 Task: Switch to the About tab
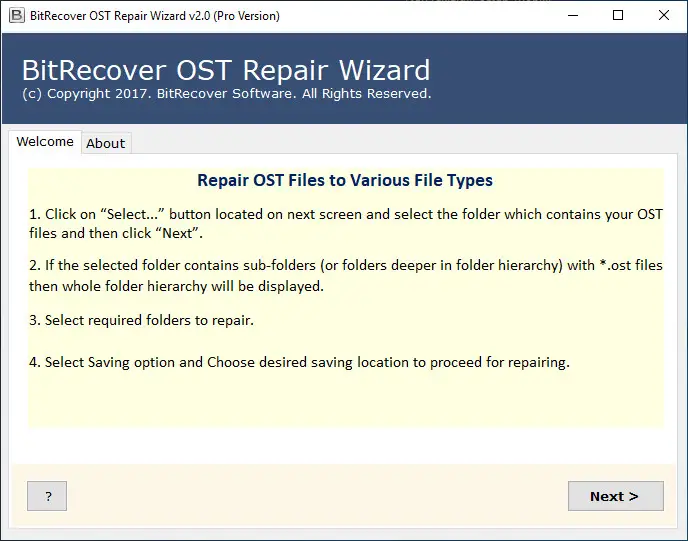click(x=106, y=143)
